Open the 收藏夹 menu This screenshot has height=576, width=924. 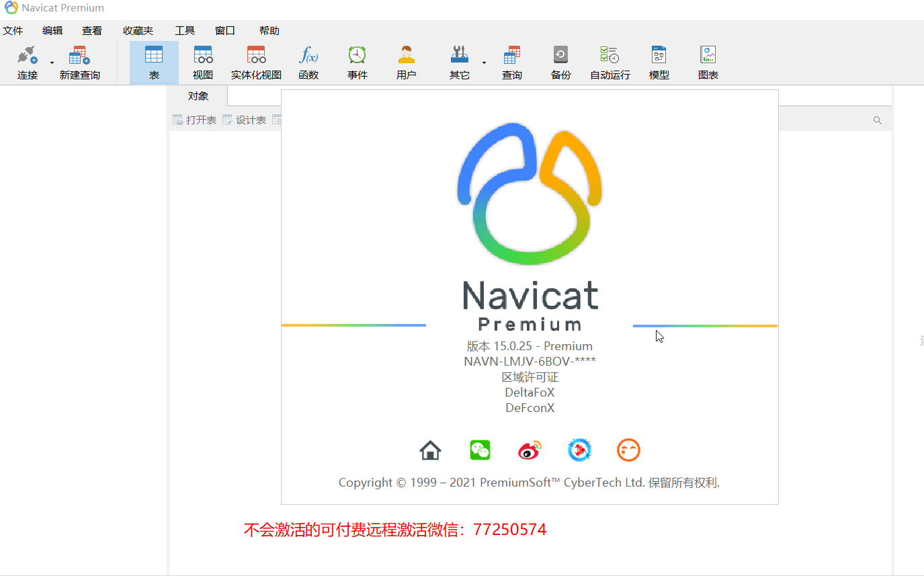138,31
